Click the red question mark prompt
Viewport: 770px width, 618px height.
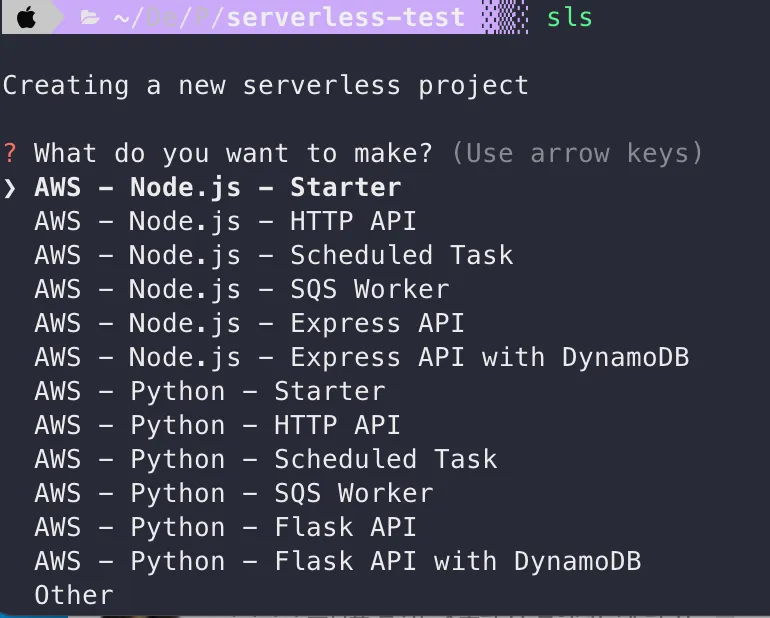pyautogui.click(x=10, y=153)
